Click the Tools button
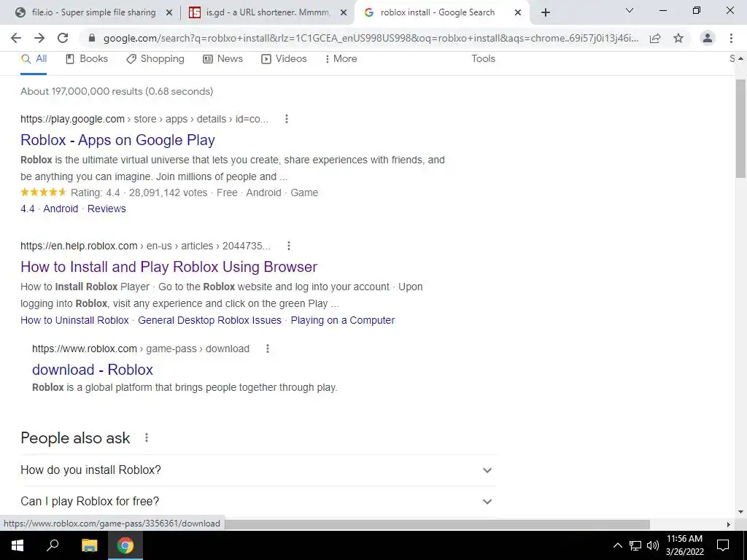This screenshot has height=560, width=747. tap(483, 58)
